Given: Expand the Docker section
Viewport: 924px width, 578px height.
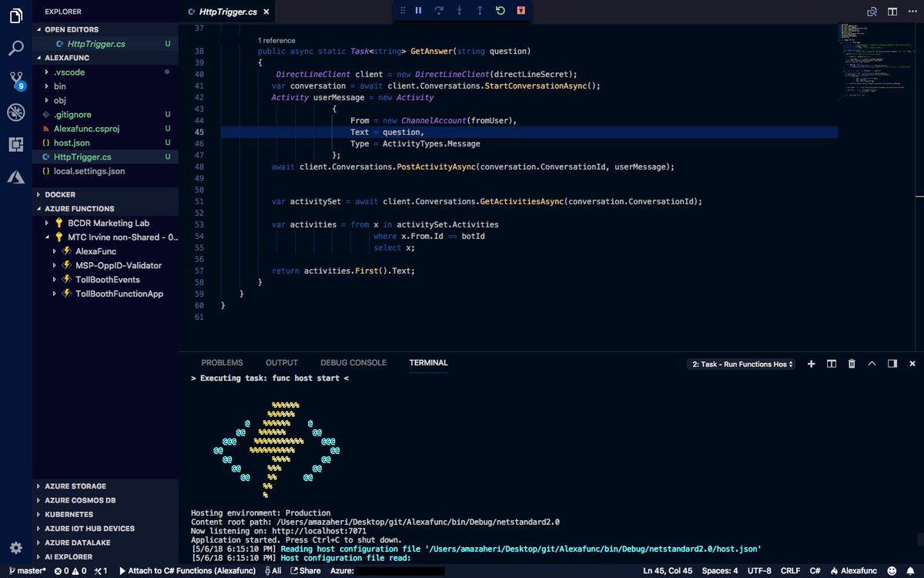Looking at the screenshot, I should click(105, 195).
